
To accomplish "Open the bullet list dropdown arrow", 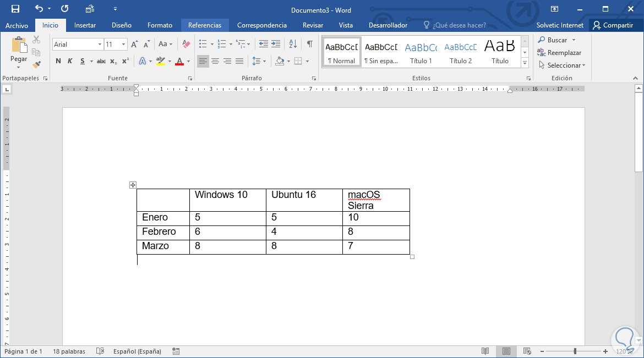I will tap(212, 45).
